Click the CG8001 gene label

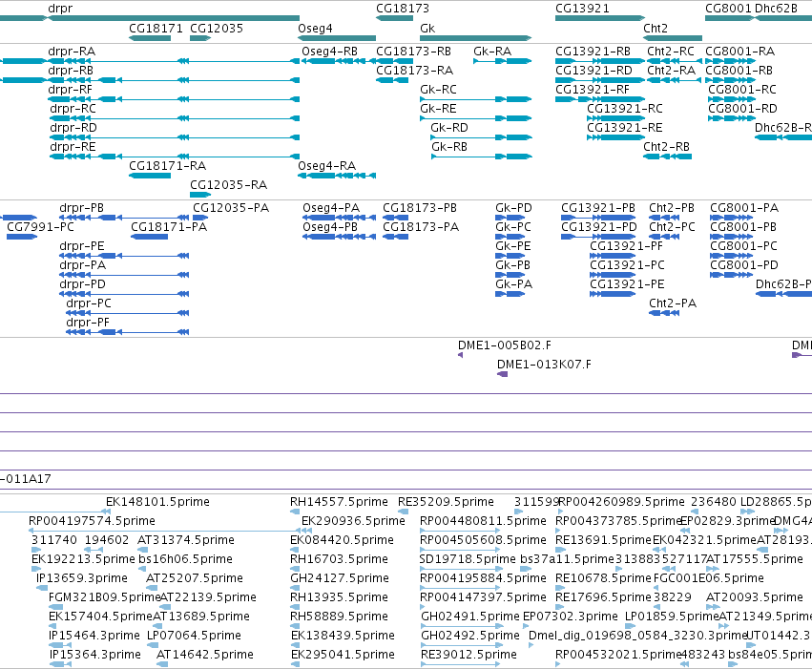pos(728,9)
